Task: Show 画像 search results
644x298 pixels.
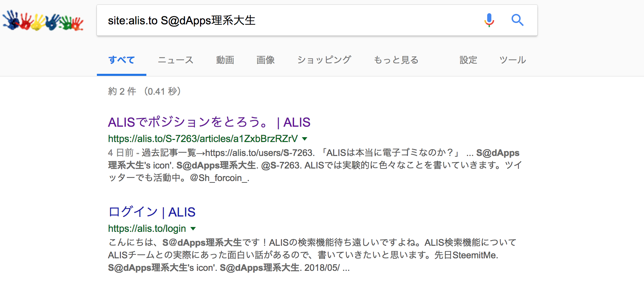Action: point(266,60)
